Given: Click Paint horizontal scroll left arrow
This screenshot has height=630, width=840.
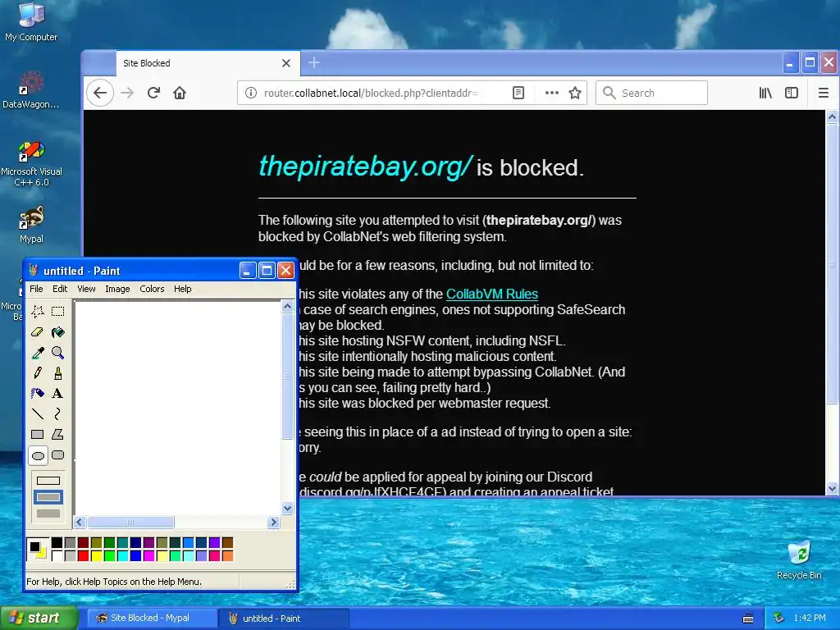Looking at the screenshot, I should (80, 522).
